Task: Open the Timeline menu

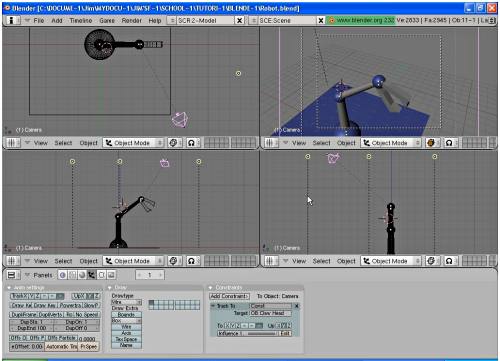Action: click(x=81, y=21)
